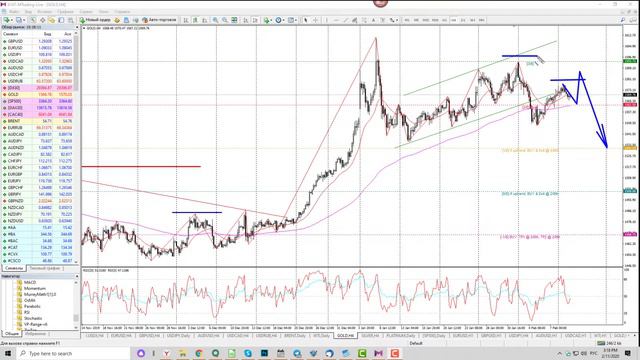Screen dimensions: 640x360
Task: Select the M15 timeframe
Action: 426,20
